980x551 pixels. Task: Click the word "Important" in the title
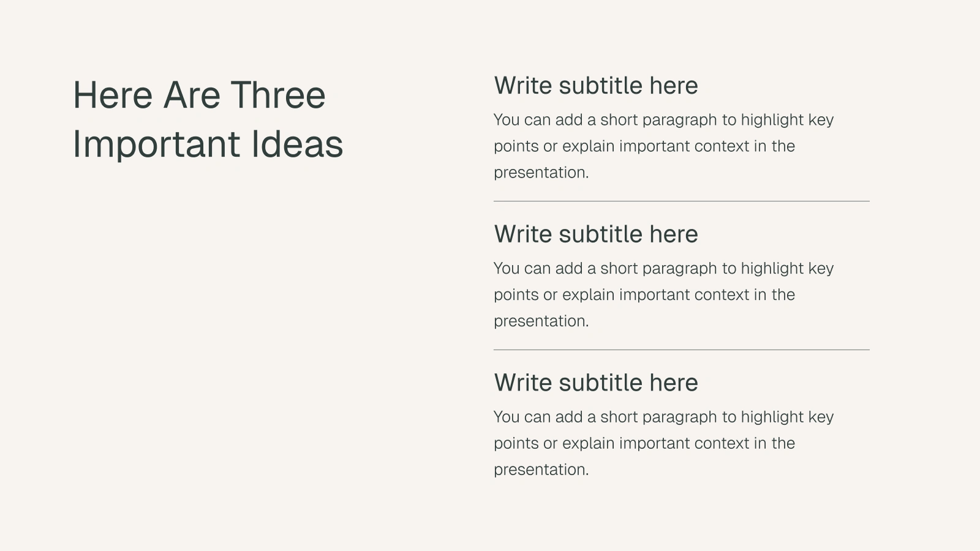coord(156,144)
